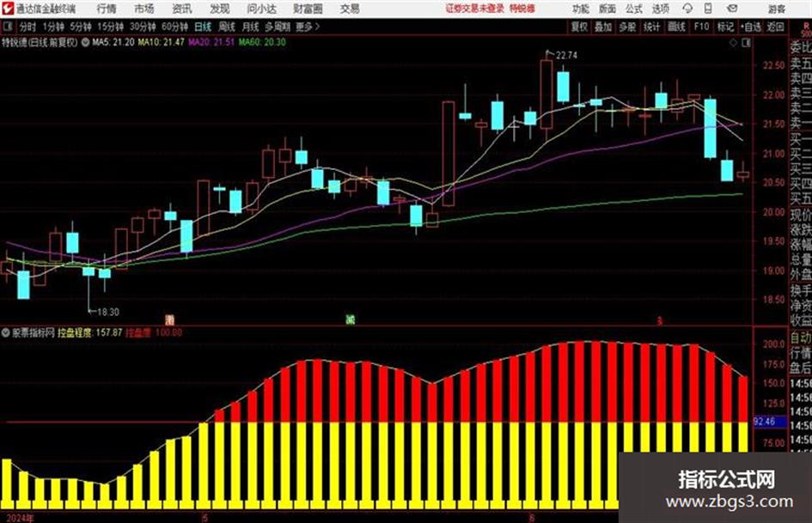Click the 返回 back button

click(x=775, y=27)
